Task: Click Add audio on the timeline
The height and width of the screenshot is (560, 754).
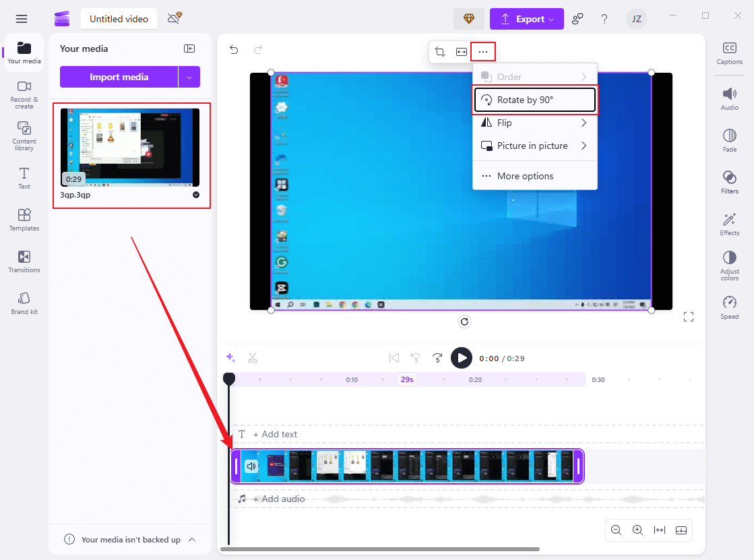Action: pos(279,499)
